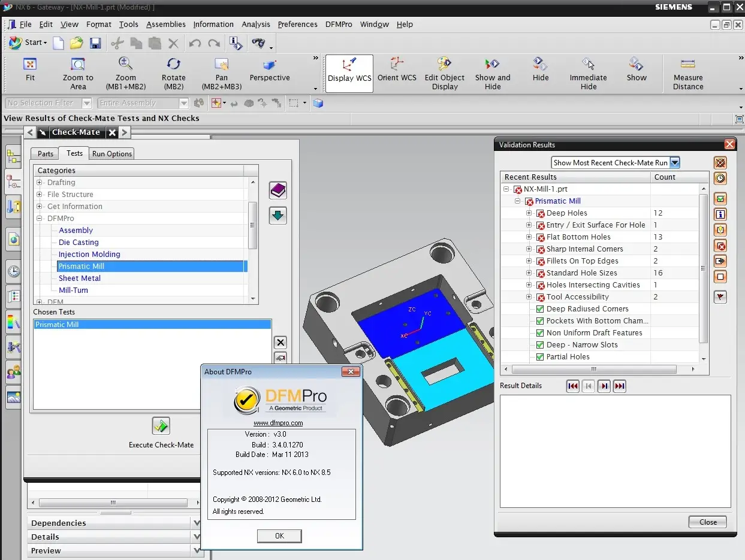
Task: Expand the File Structure category
Action: click(x=40, y=195)
